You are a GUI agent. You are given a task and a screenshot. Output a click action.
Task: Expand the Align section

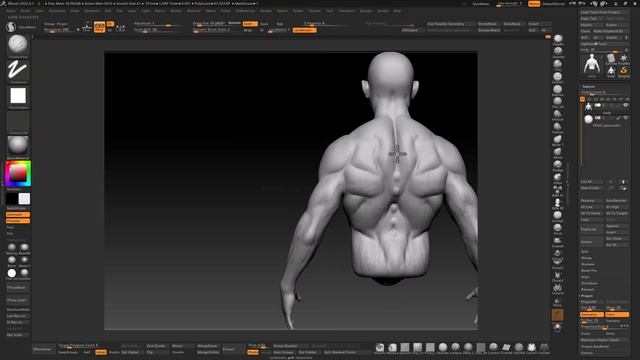pyautogui.click(x=585, y=277)
